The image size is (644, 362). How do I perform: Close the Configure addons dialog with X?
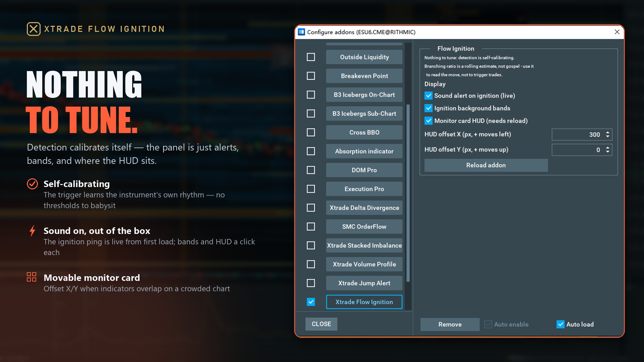[617, 32]
